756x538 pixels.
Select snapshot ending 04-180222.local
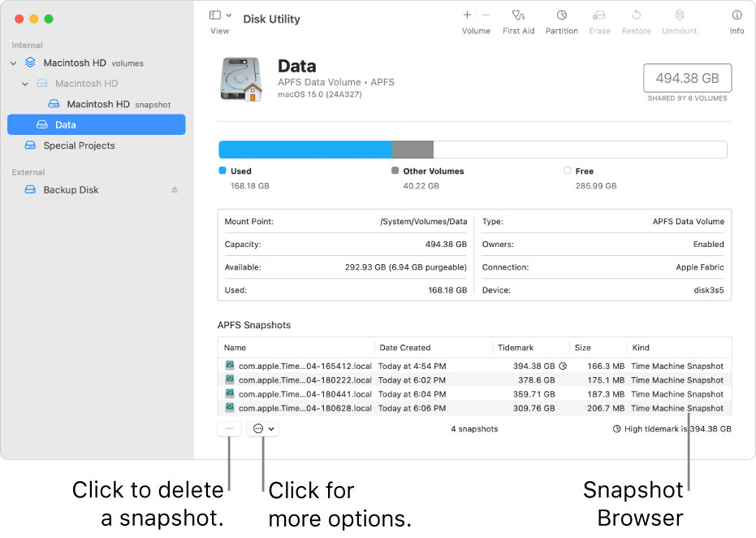(474, 380)
